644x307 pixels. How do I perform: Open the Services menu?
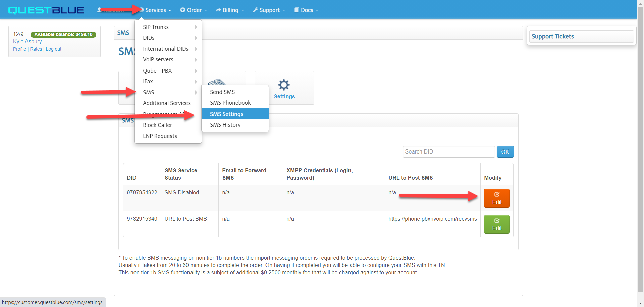[x=155, y=10]
